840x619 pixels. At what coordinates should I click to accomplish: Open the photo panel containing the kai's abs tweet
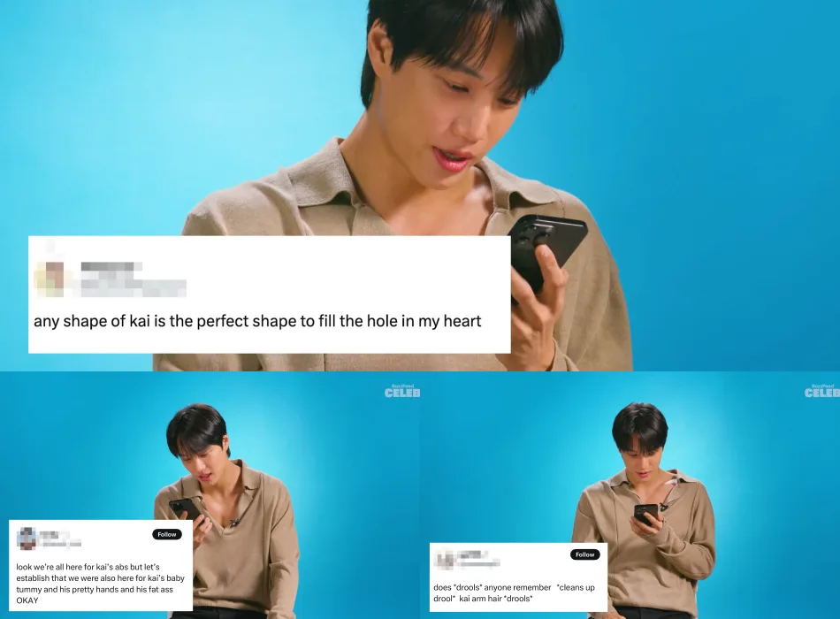[210, 495]
